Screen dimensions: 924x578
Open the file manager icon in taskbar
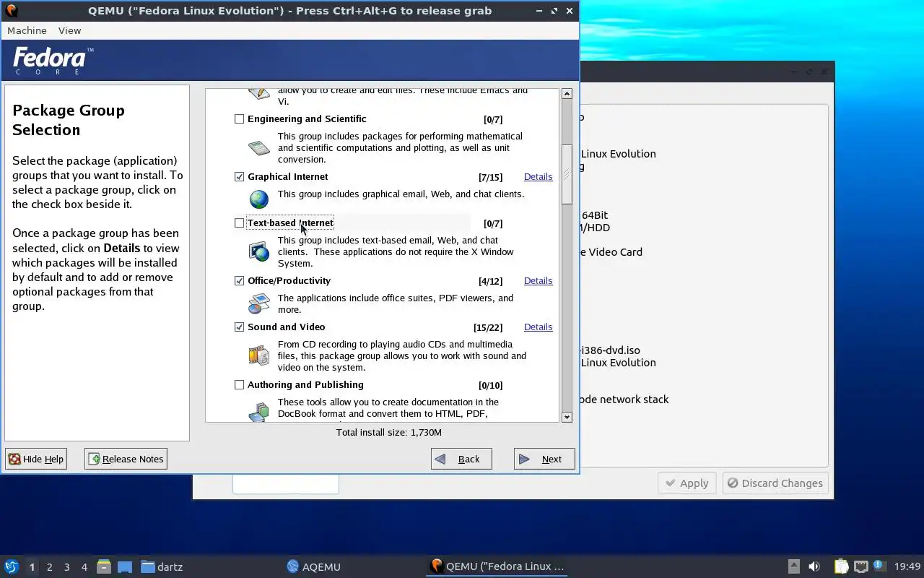[x=103, y=566]
